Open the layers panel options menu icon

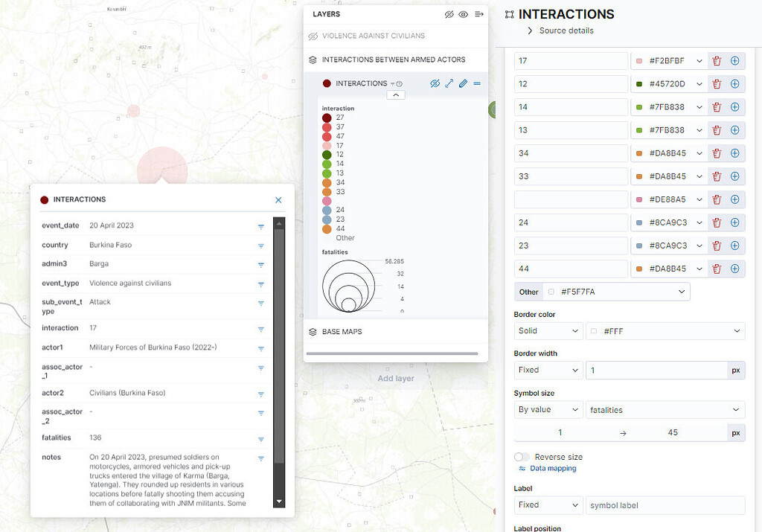(478, 14)
